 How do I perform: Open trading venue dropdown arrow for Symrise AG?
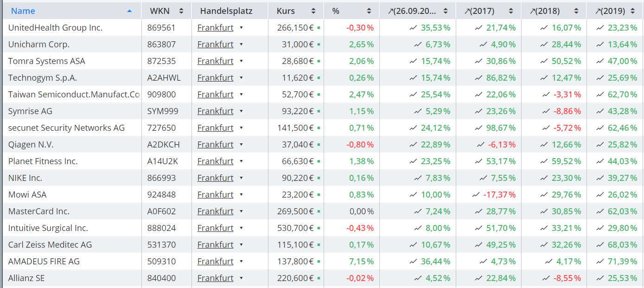click(x=241, y=111)
